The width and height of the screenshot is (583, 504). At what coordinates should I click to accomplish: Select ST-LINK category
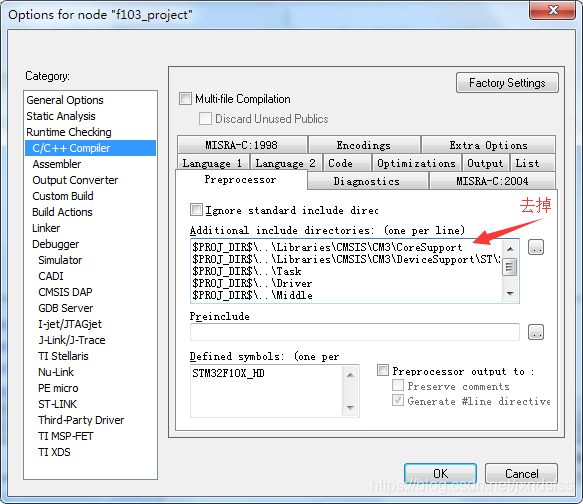pyautogui.click(x=57, y=404)
